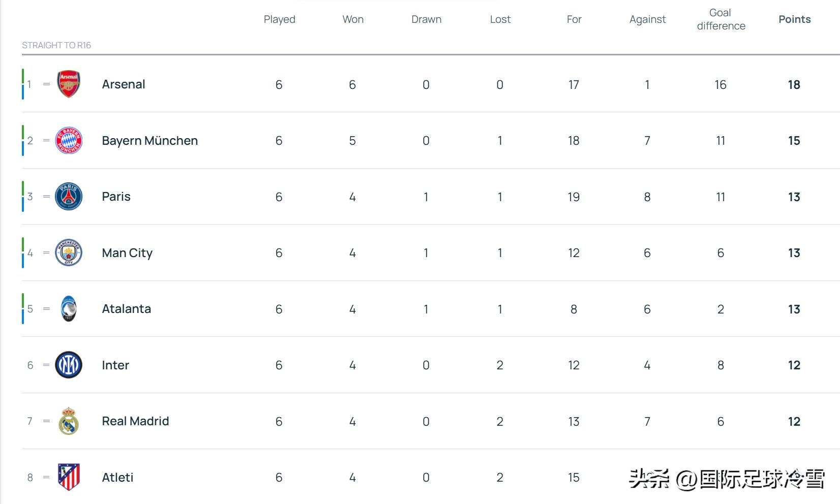840x504 pixels.
Task: Click the Bayern München club crest
Action: 69,141
